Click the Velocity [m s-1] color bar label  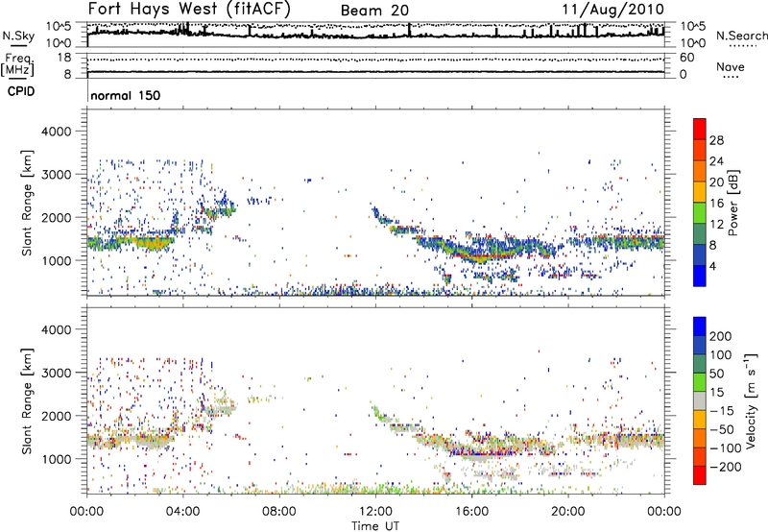click(751, 400)
